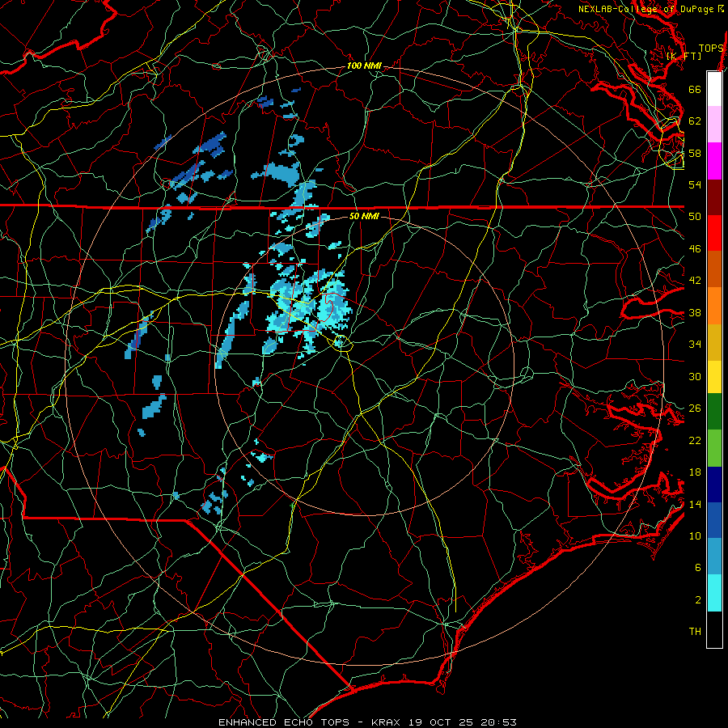
Task: Click the legend value 58
Action: coord(695,153)
